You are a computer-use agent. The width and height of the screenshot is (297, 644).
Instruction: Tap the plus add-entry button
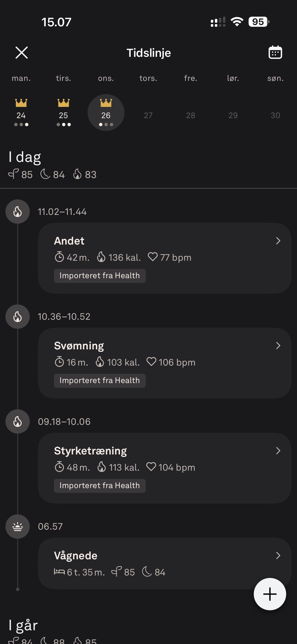[x=270, y=594]
